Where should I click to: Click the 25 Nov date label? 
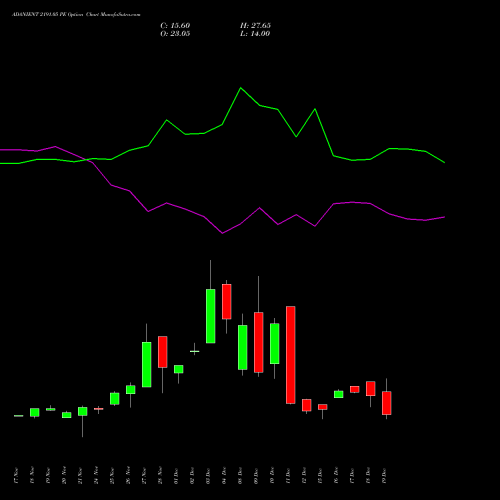(112, 476)
